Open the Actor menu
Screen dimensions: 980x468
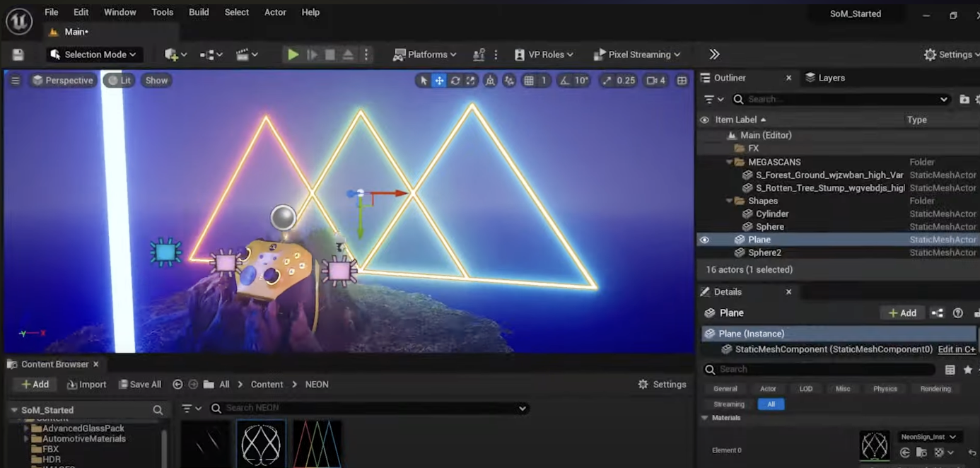click(x=275, y=12)
